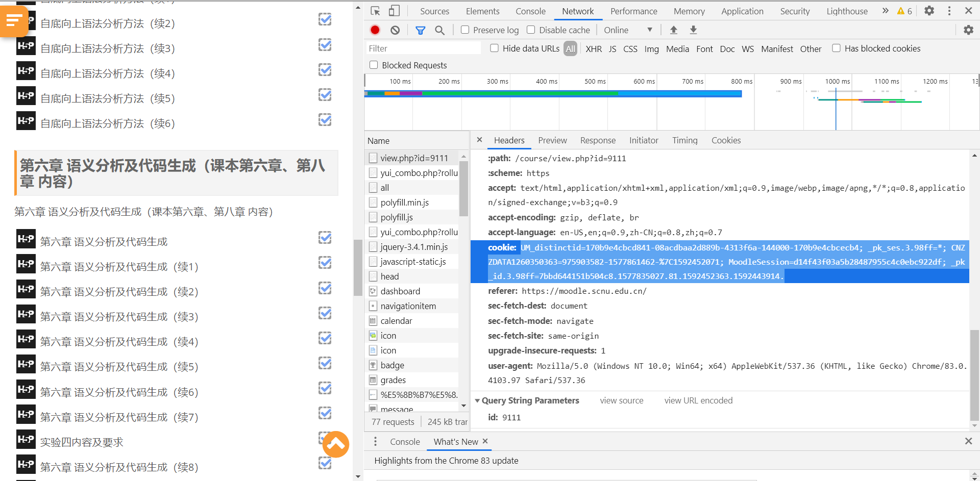The width and height of the screenshot is (980, 481).
Task: Click the import HAR upload arrow icon
Action: (x=674, y=30)
